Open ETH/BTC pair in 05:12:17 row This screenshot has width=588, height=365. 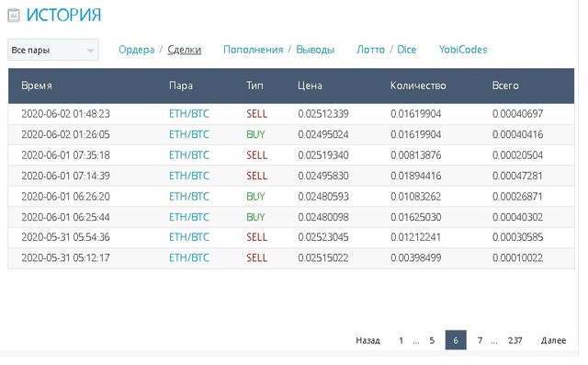click(x=189, y=257)
